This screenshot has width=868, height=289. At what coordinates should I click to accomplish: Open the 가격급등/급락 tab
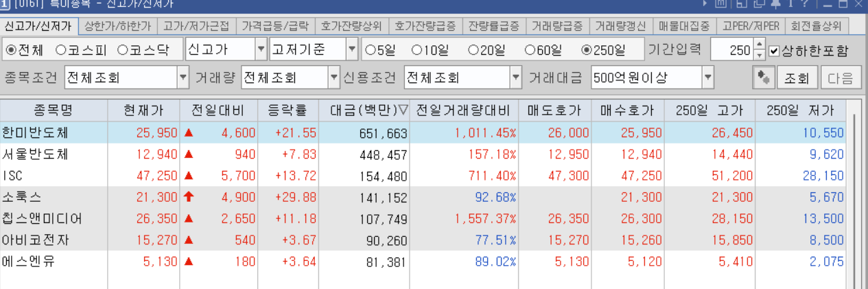tap(276, 27)
